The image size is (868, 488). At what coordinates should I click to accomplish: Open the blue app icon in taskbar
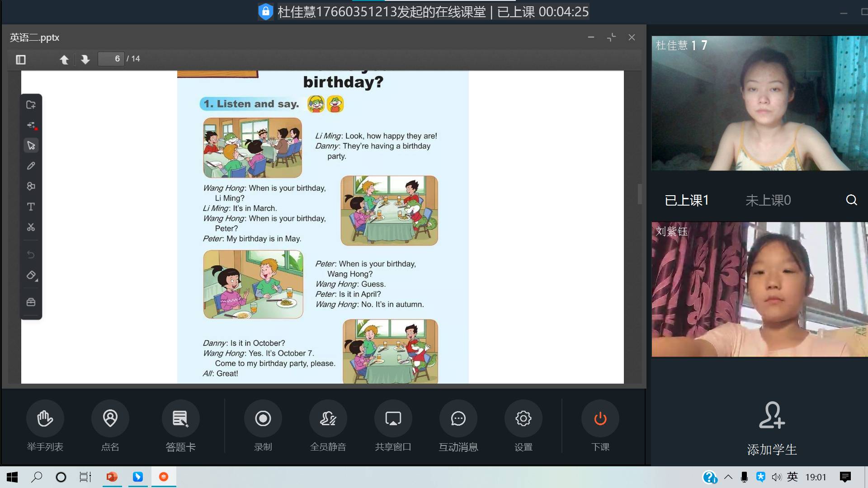pyautogui.click(x=138, y=477)
